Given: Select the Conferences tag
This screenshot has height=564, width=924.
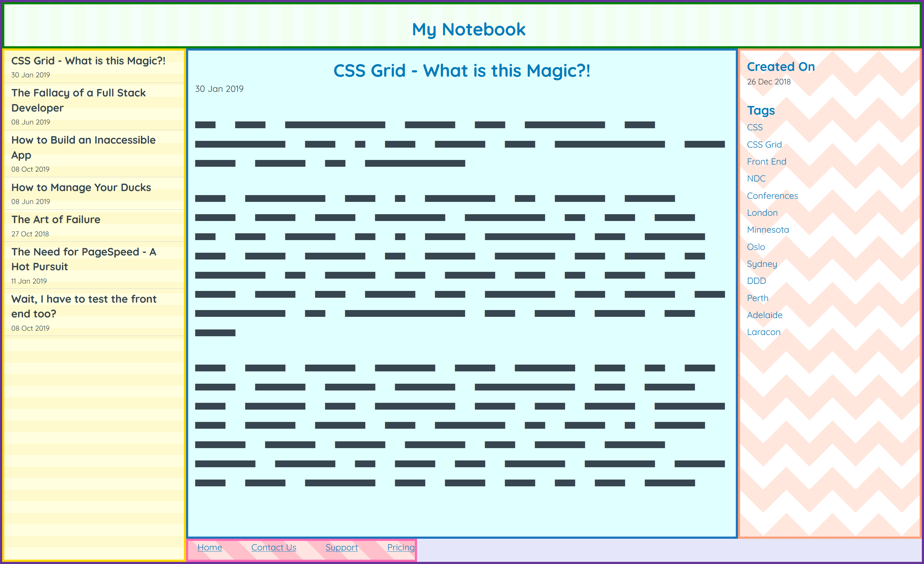Looking at the screenshot, I should 772,195.
